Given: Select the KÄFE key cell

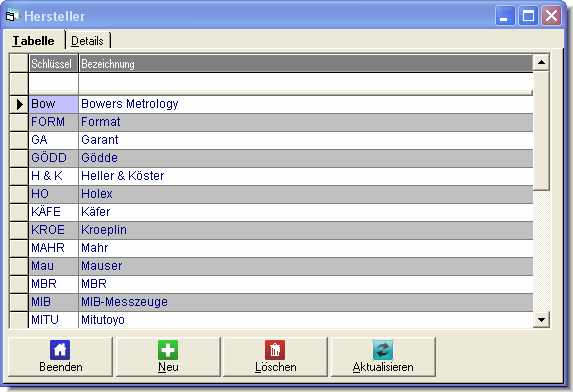Looking at the screenshot, I should point(53,212).
